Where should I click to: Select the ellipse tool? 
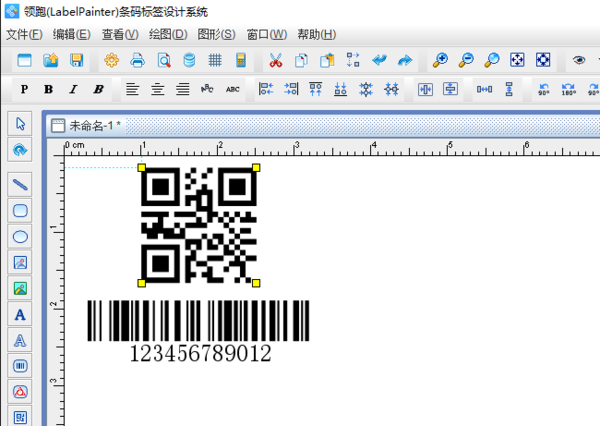point(20,237)
